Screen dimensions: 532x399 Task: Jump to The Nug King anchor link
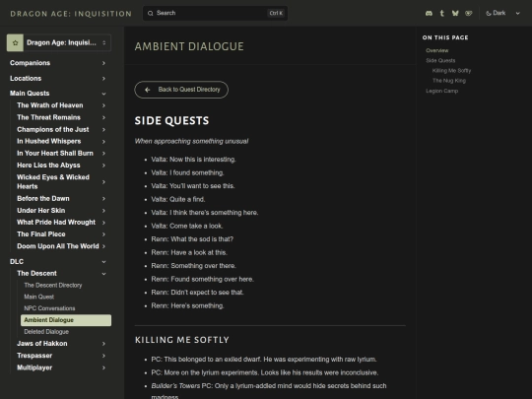click(449, 81)
